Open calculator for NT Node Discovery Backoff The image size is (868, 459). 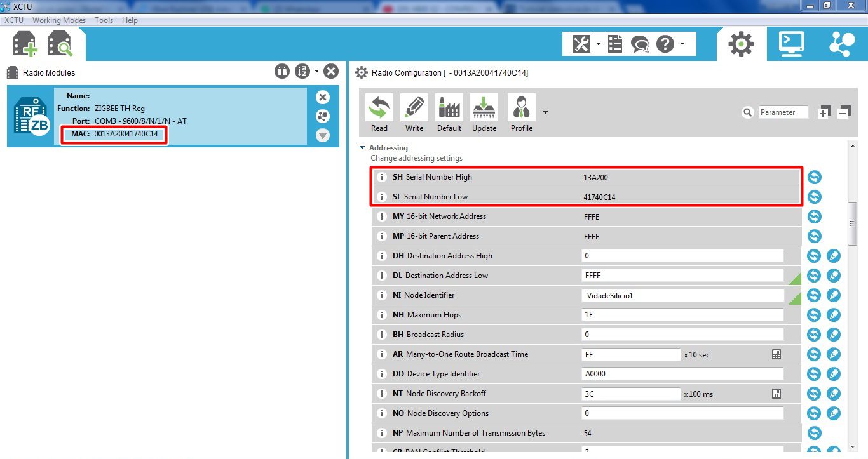776,394
